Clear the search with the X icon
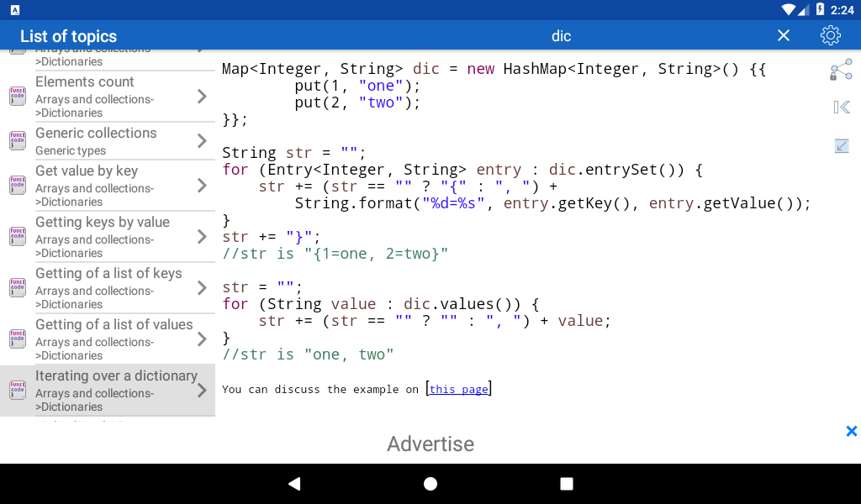 pyautogui.click(x=784, y=35)
